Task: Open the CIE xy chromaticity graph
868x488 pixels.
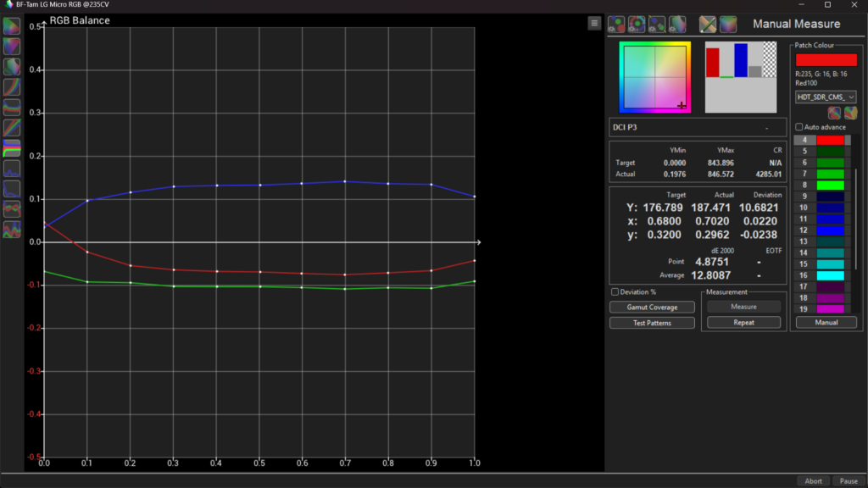Action: click(x=12, y=26)
